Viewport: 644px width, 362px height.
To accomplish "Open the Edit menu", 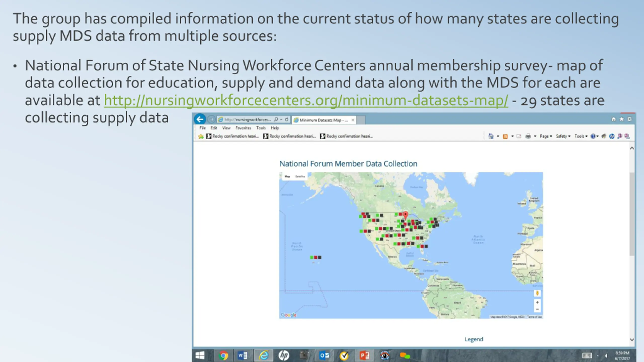I will [x=214, y=128].
